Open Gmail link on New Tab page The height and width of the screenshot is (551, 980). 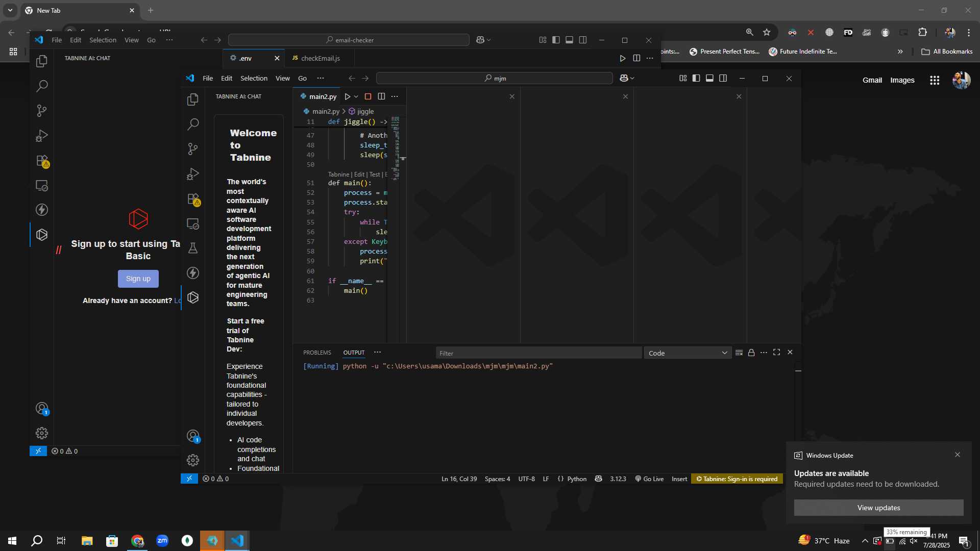coord(872,80)
